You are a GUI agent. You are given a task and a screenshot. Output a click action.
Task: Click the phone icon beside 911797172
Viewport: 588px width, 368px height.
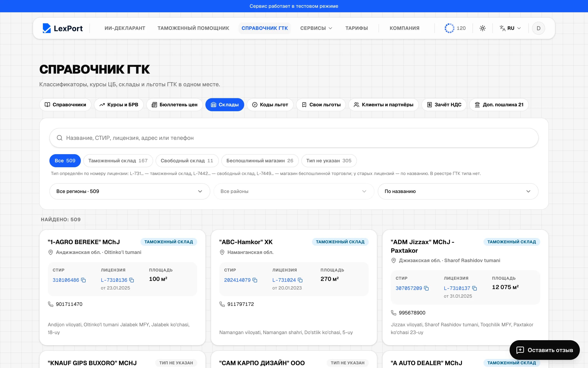coord(222,304)
